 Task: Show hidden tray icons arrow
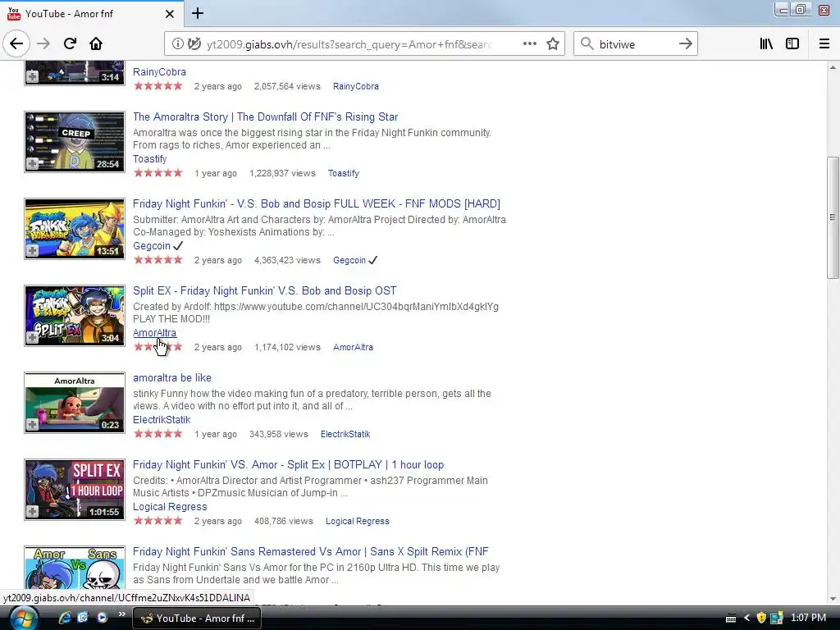[746, 619]
